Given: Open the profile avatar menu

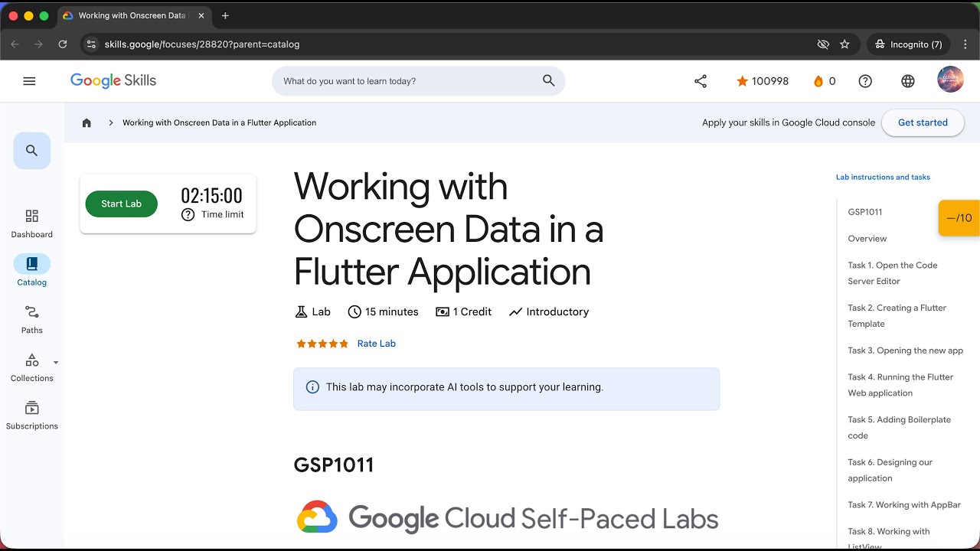Looking at the screenshot, I should (x=950, y=80).
